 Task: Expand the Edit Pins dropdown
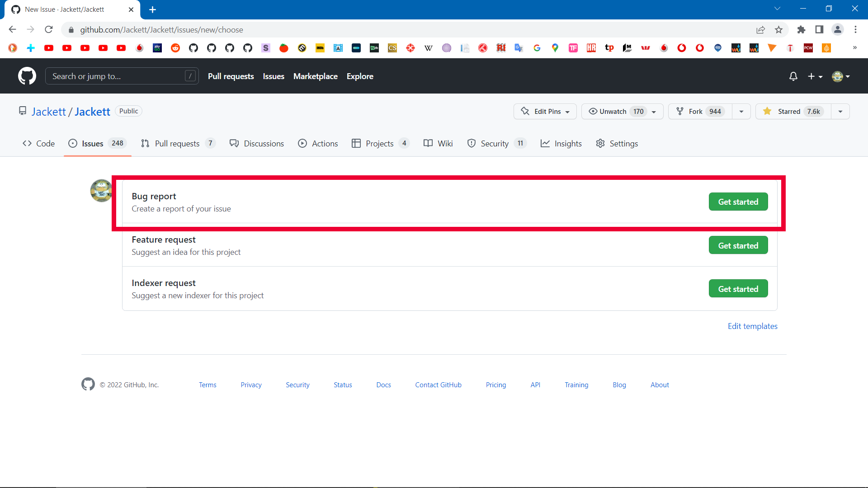pyautogui.click(x=545, y=112)
